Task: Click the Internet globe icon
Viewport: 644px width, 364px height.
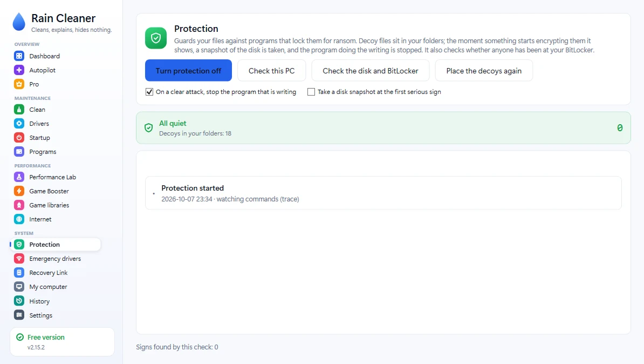Action: point(19,219)
